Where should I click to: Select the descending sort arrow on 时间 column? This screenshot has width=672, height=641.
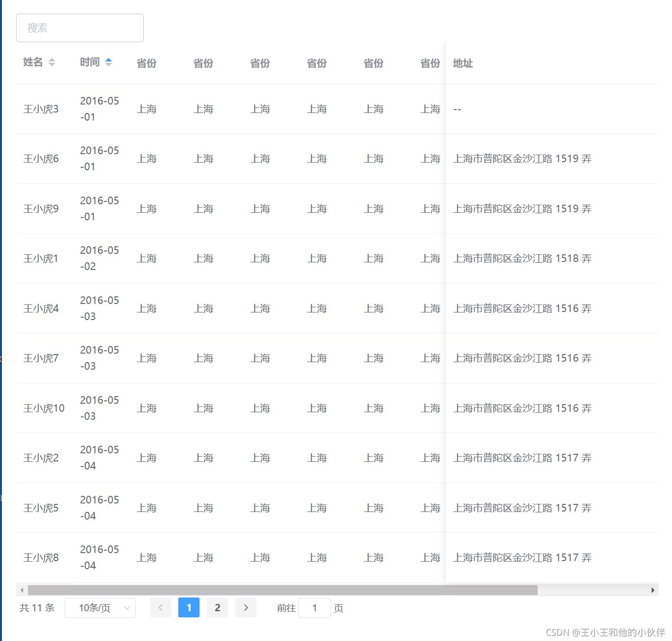click(x=109, y=64)
